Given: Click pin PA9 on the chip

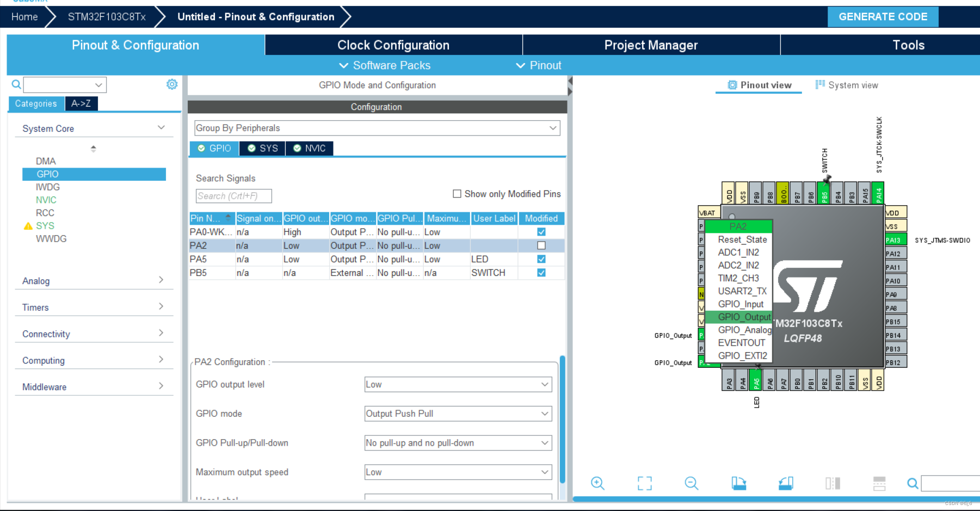Looking at the screenshot, I should tap(896, 294).
